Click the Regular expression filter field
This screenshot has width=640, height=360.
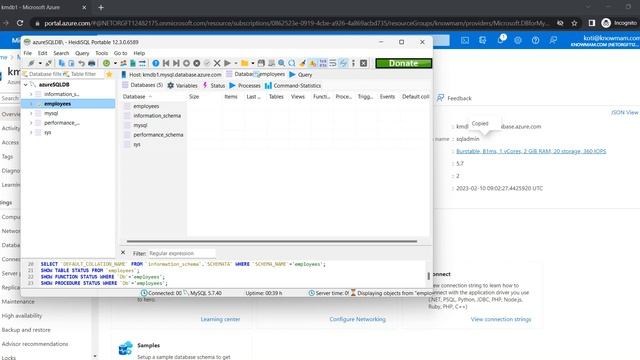point(181,253)
